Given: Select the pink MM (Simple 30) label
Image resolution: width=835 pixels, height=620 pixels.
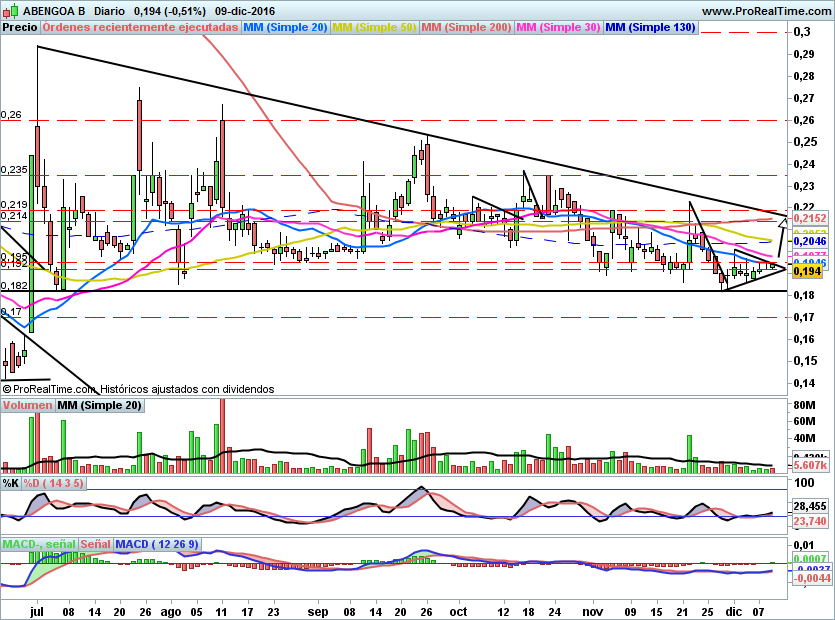Looking at the screenshot, I should click(x=558, y=27).
